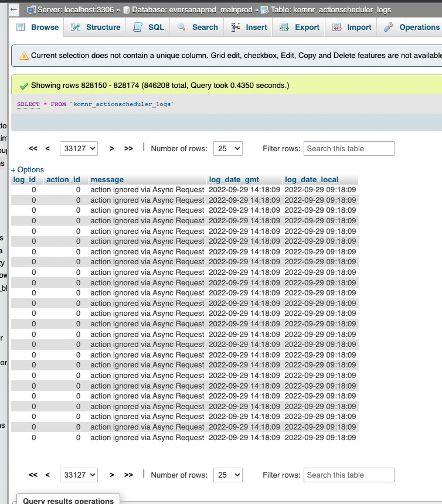The height and width of the screenshot is (504, 442).
Task: Click the server icon in breadcrumb
Action: [x=31, y=10]
